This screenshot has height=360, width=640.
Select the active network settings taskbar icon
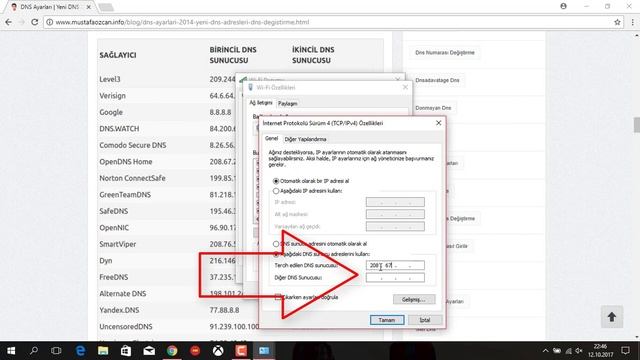tap(264, 351)
